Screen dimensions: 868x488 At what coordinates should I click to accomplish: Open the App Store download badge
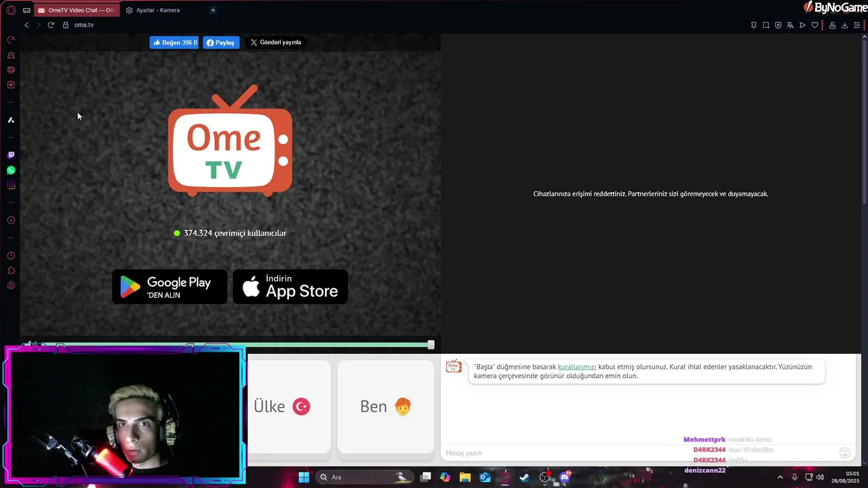[x=290, y=287]
